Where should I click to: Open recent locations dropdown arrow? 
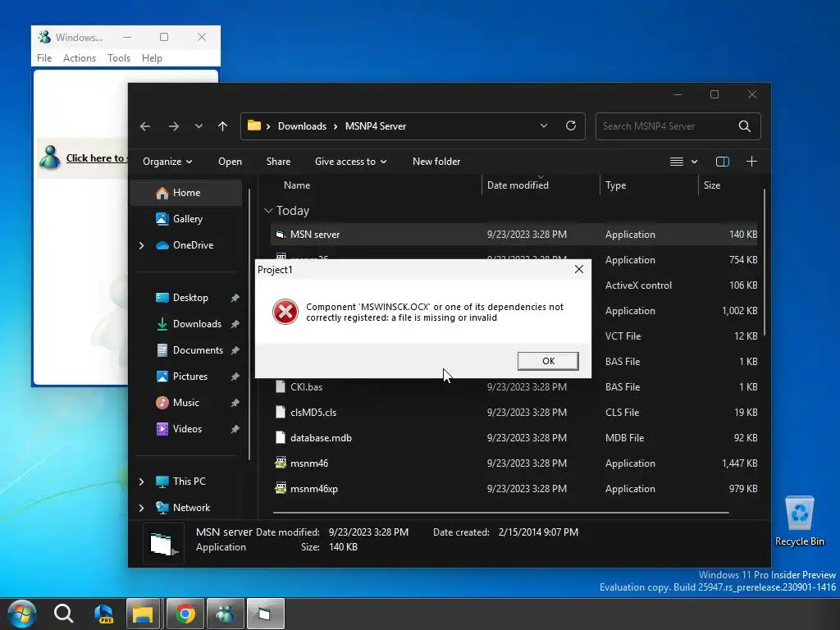point(199,126)
